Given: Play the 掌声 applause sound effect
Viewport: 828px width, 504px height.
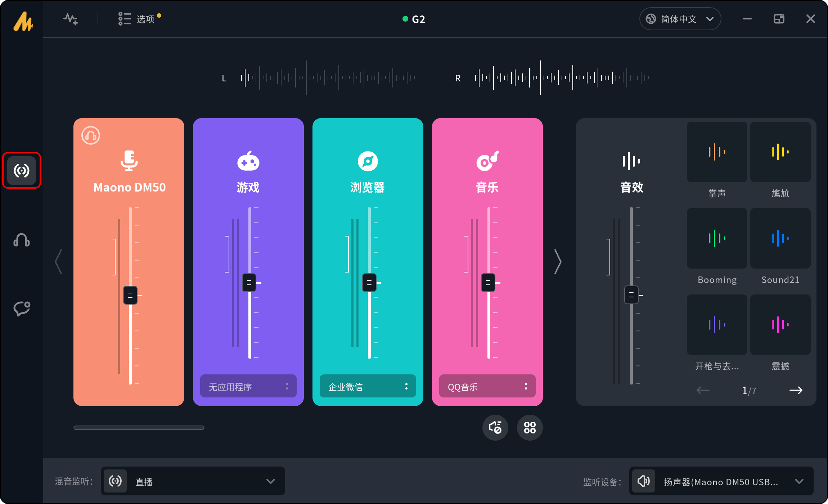Looking at the screenshot, I should [x=717, y=152].
